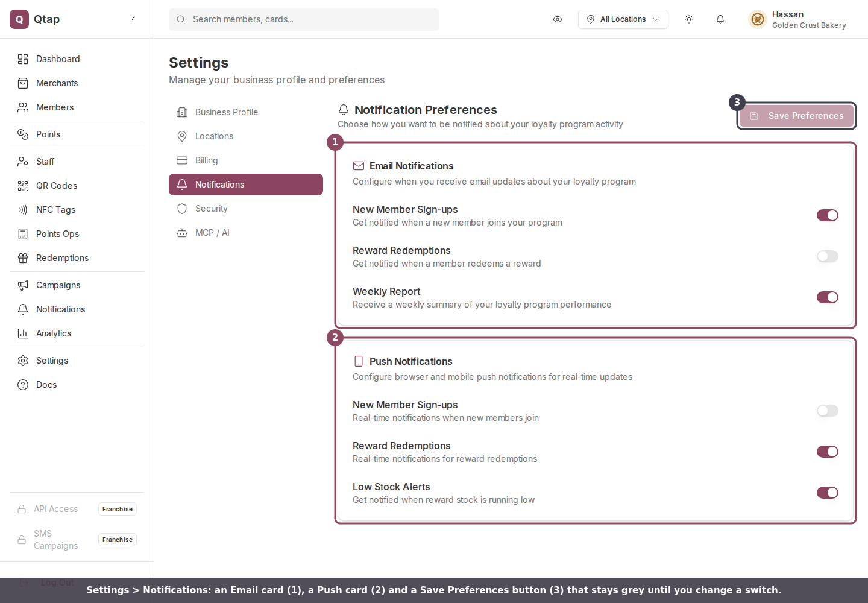The height and width of the screenshot is (603, 868).
Task: Open the bell alerts icon in header
Action: (x=720, y=19)
